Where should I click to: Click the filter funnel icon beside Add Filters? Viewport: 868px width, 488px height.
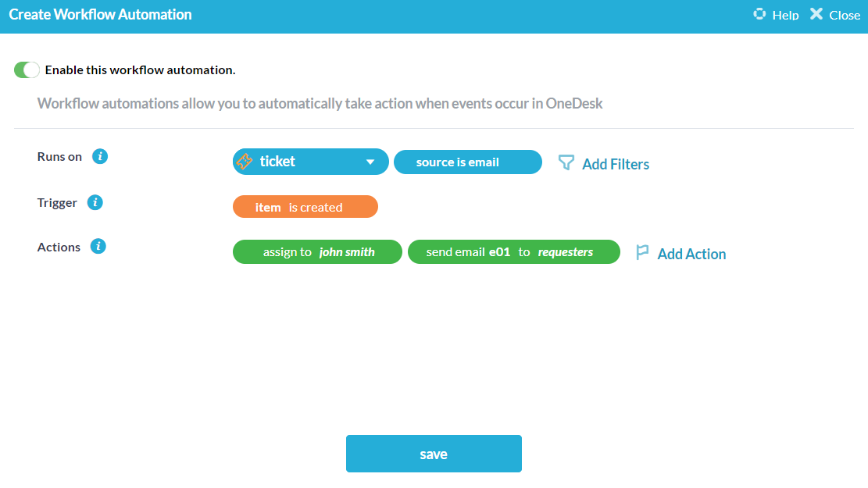[x=564, y=162]
